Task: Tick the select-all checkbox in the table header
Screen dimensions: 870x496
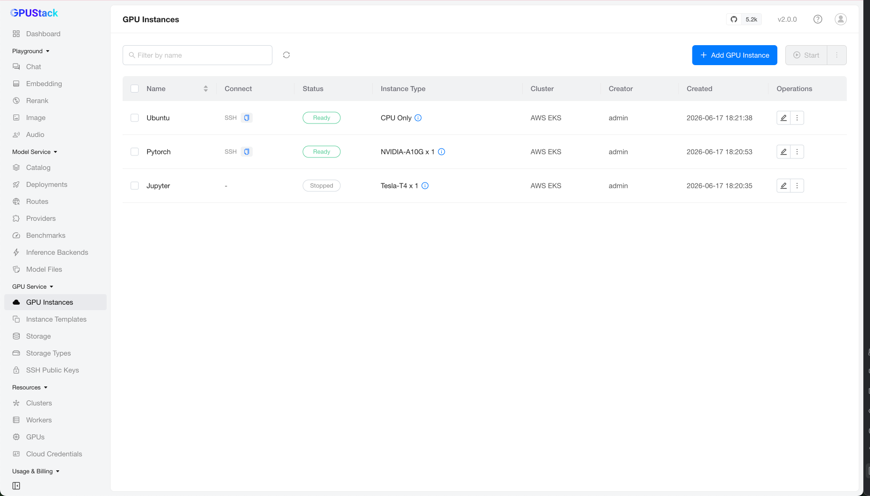Action: pyautogui.click(x=134, y=89)
